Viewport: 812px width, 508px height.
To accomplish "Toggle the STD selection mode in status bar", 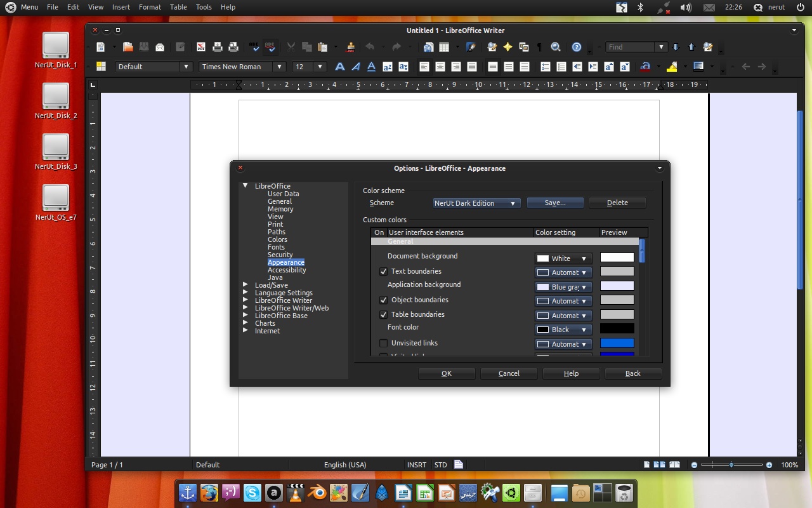I will (440, 465).
